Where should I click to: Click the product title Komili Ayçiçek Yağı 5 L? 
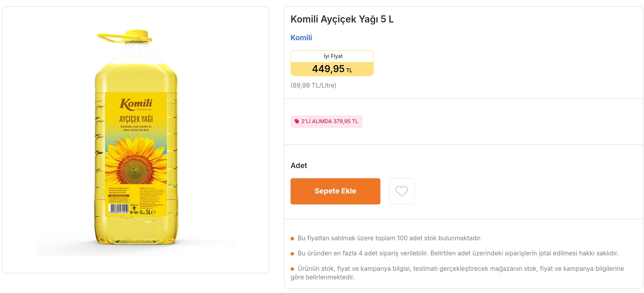pyautogui.click(x=342, y=19)
